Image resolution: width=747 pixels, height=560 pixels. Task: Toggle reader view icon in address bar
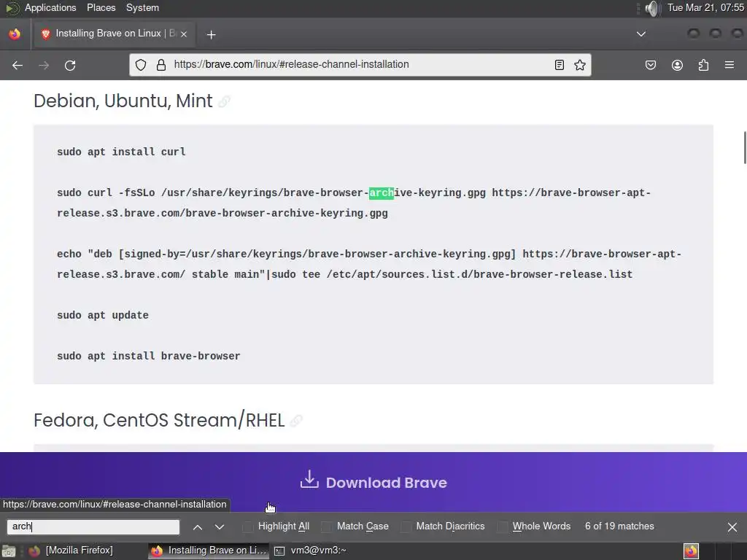click(x=560, y=65)
